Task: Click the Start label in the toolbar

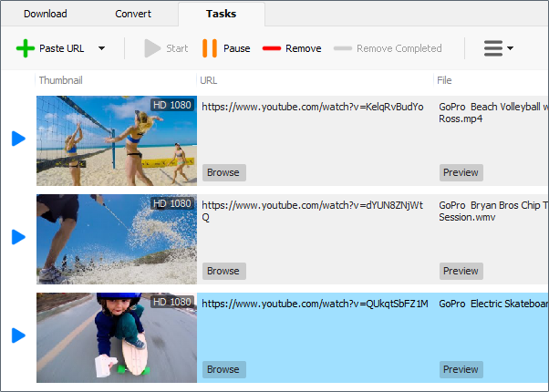Action: 177,48
